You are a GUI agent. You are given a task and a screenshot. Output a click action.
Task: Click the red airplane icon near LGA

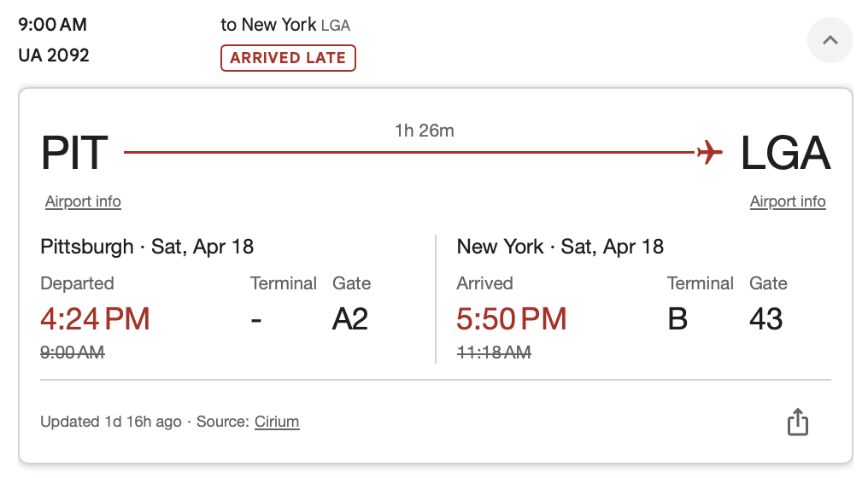tap(709, 153)
